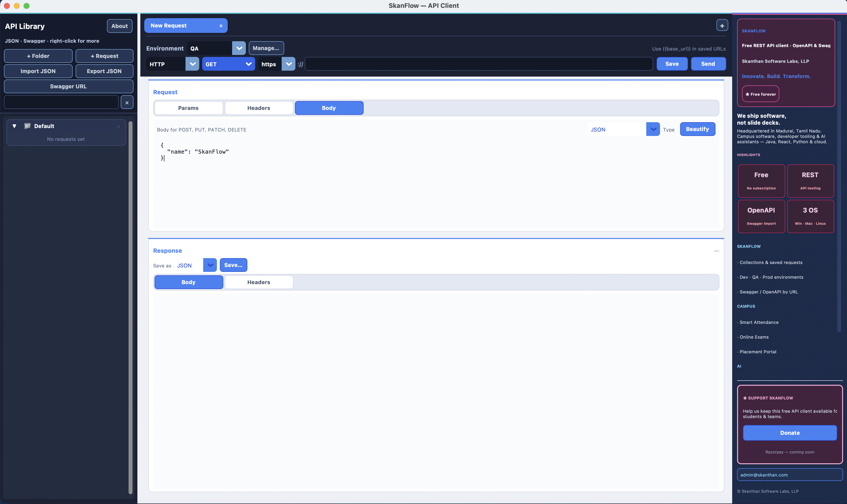Close the New Request tab

click(x=221, y=26)
